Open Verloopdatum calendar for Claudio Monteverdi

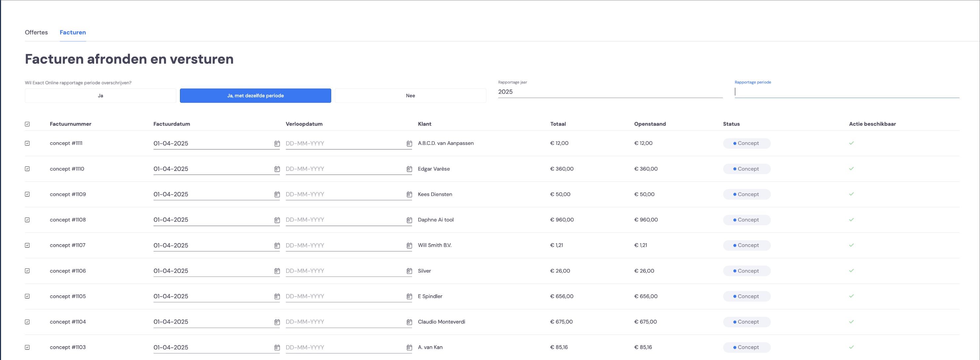pyautogui.click(x=409, y=322)
